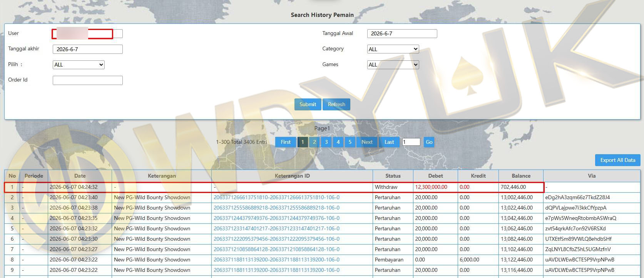The height and width of the screenshot is (278, 644).
Task: Click balance 13,122,446.00
Action: click(517, 260)
